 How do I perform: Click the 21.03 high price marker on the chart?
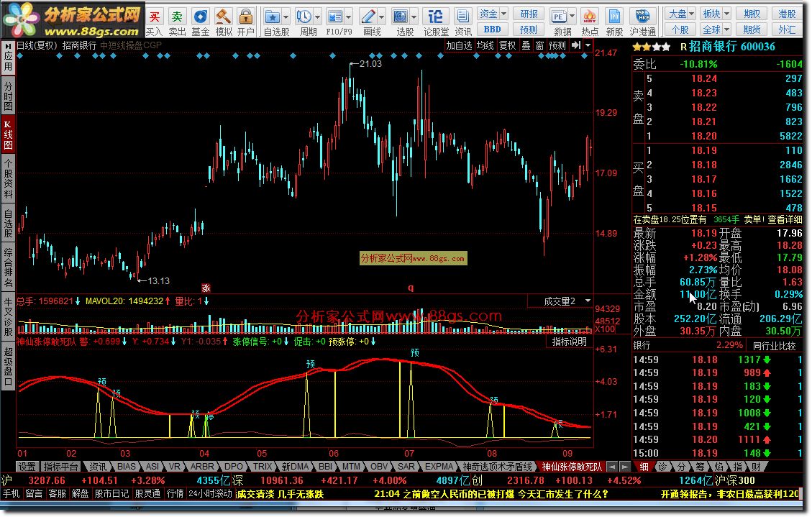[370, 64]
